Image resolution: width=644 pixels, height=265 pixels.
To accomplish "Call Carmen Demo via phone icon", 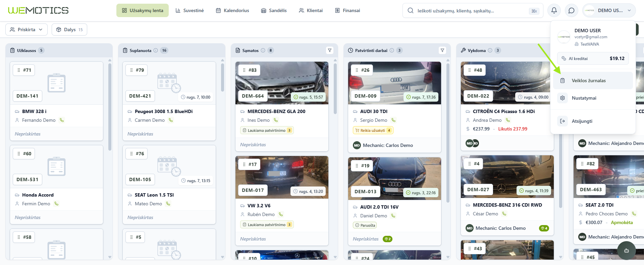I will pos(171,120).
